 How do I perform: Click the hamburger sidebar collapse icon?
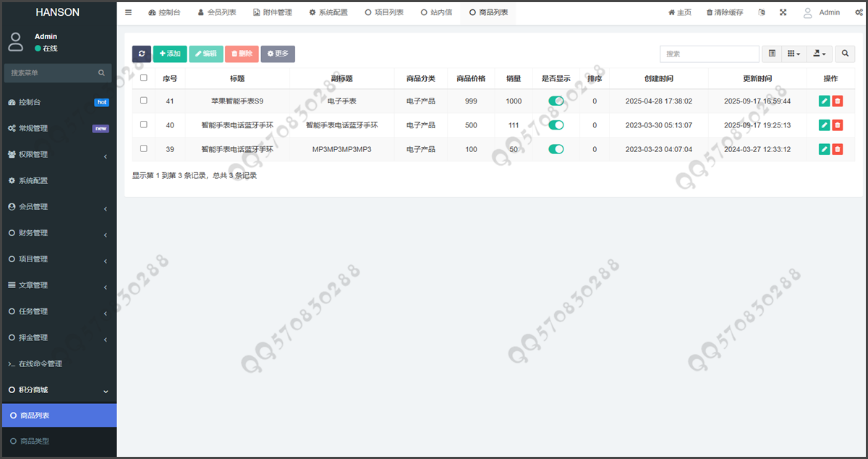click(129, 12)
